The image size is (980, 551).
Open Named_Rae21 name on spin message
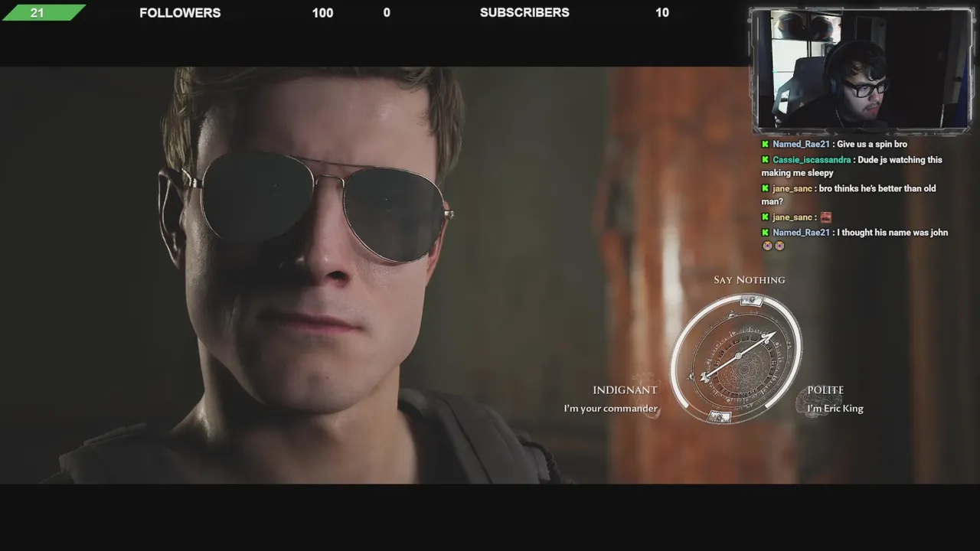pos(801,145)
